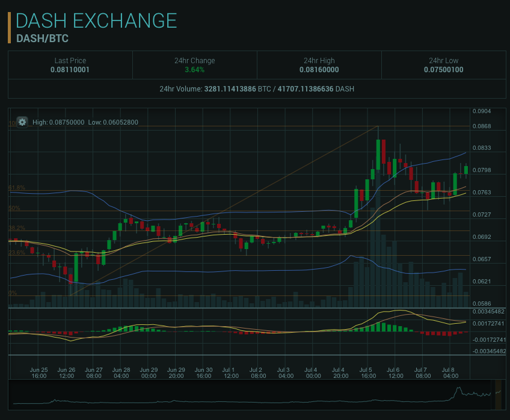Click chart High: 0.08750000 readout
The image size is (510, 420).
(58, 122)
